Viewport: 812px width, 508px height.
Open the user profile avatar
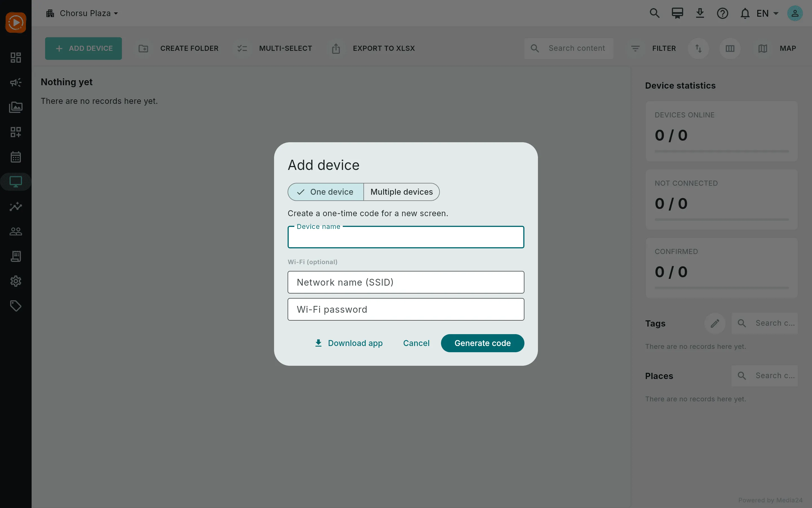[795, 14]
